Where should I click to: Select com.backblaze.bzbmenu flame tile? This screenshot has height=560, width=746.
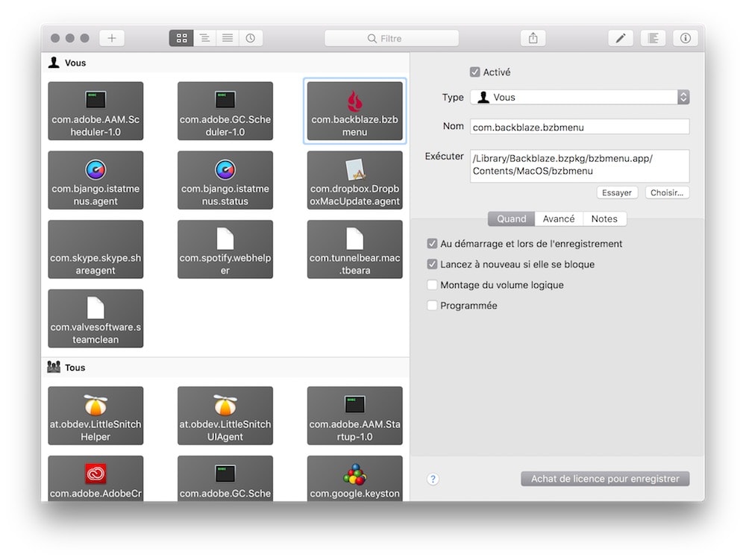tap(355, 111)
